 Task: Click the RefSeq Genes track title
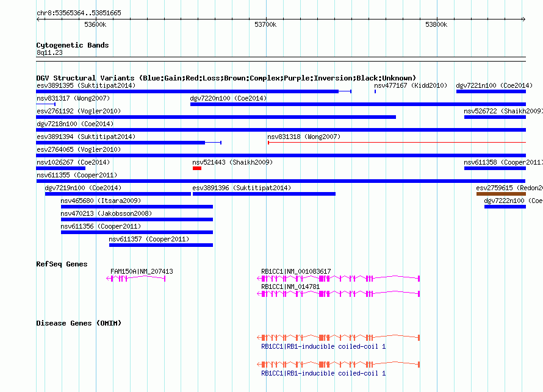coord(62,264)
